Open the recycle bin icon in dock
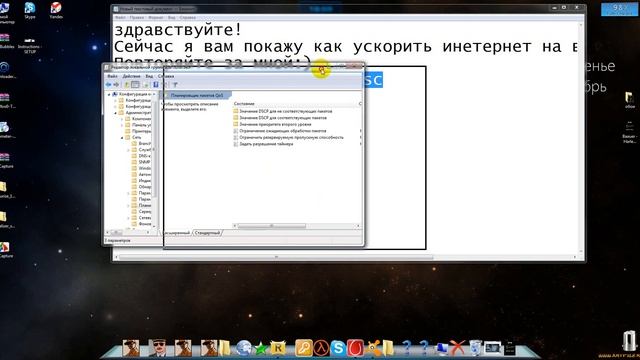 pyautogui.click(x=476, y=348)
